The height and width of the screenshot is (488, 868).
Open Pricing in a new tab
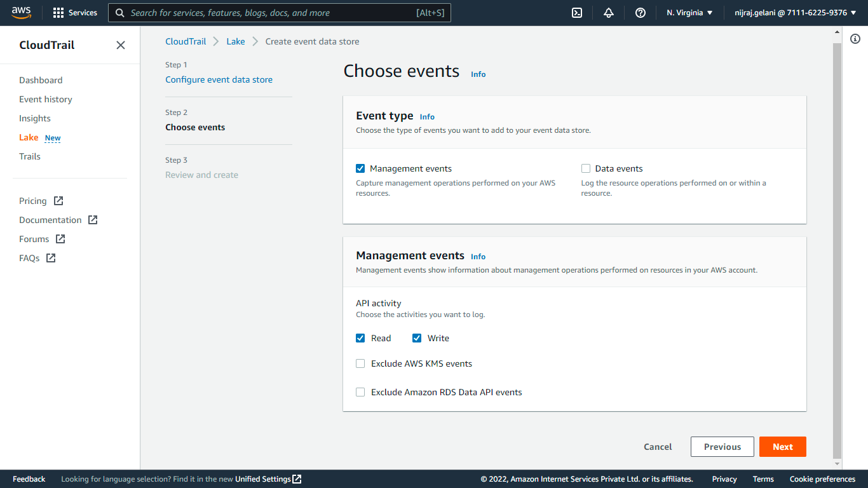pyautogui.click(x=33, y=201)
